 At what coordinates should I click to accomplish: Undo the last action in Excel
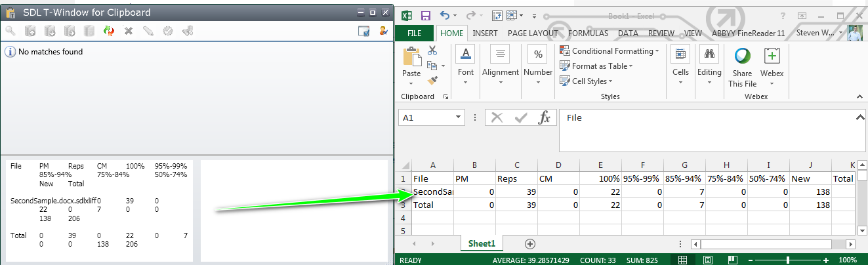click(x=445, y=15)
